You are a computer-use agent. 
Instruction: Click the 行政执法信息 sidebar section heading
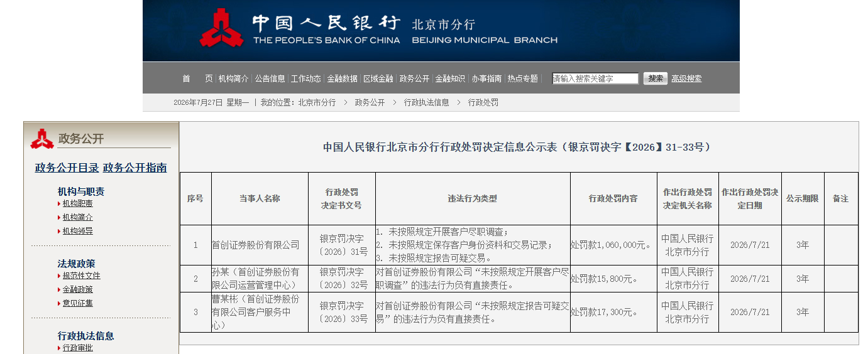click(86, 336)
